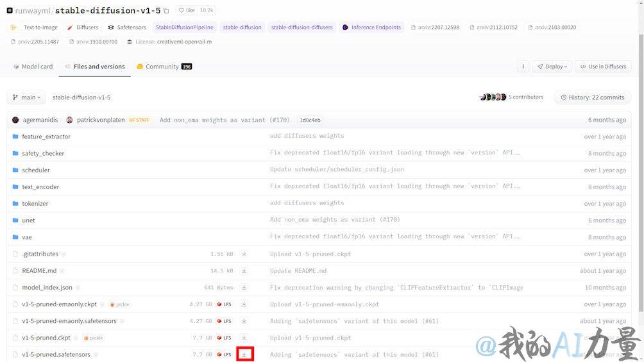This screenshot has height=362, width=644.
Task: Copy model name with the copy icon
Action: [x=166, y=11]
